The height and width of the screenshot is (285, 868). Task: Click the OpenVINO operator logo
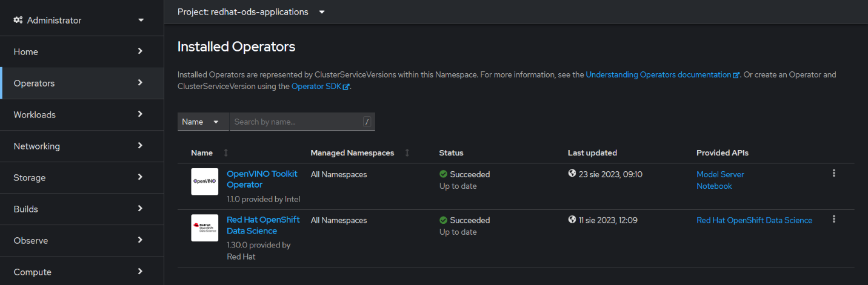click(204, 182)
